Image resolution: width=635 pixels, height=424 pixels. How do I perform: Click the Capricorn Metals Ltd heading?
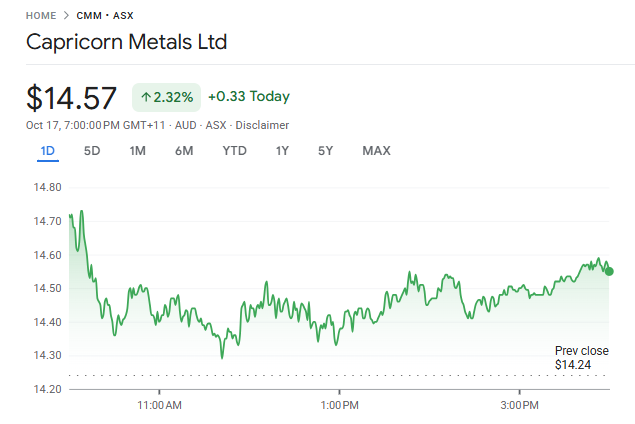(126, 42)
